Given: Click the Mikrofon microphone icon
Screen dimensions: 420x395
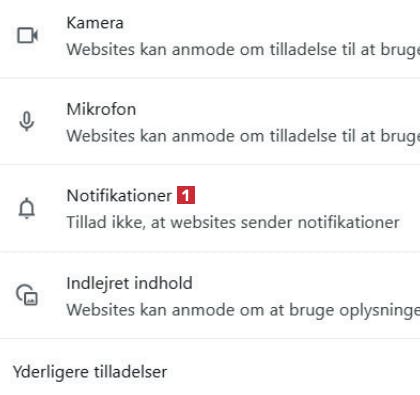Looking at the screenshot, I should pos(27,122).
